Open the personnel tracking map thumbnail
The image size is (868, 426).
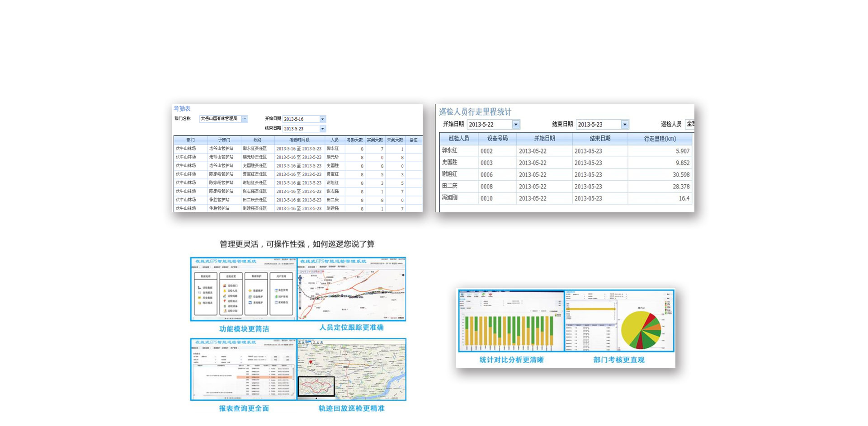[x=351, y=289]
